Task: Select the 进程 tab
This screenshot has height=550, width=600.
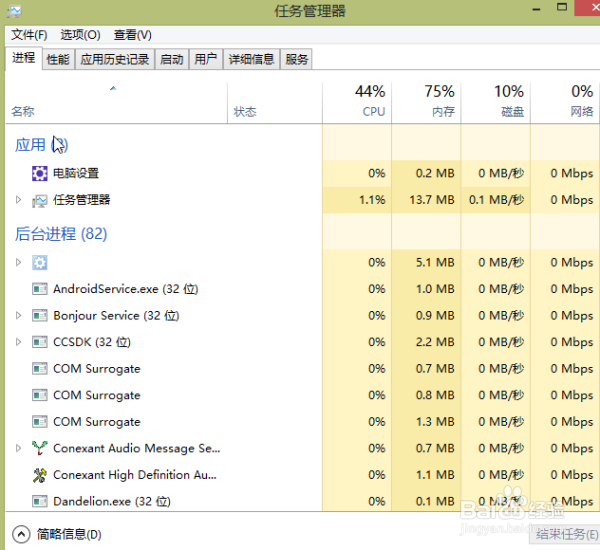Action: tap(23, 59)
